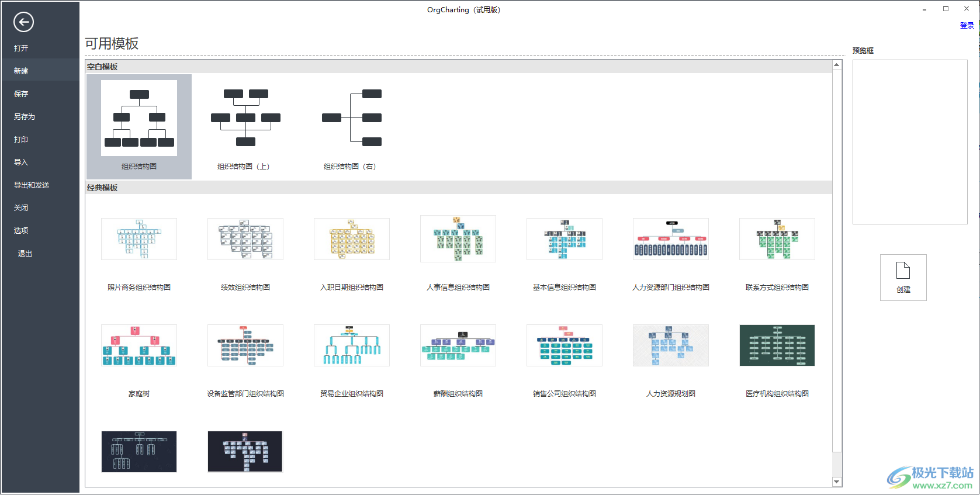Screen dimensions: 980x495
Task: Choose the 入职日期组织结构图 template thumbnail
Action: pos(352,239)
